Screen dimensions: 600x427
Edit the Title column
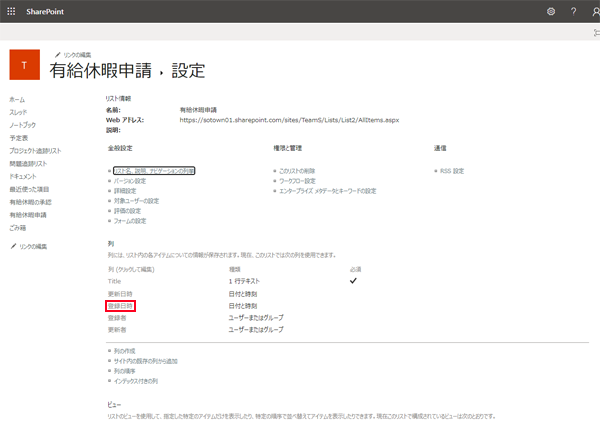pyautogui.click(x=114, y=281)
